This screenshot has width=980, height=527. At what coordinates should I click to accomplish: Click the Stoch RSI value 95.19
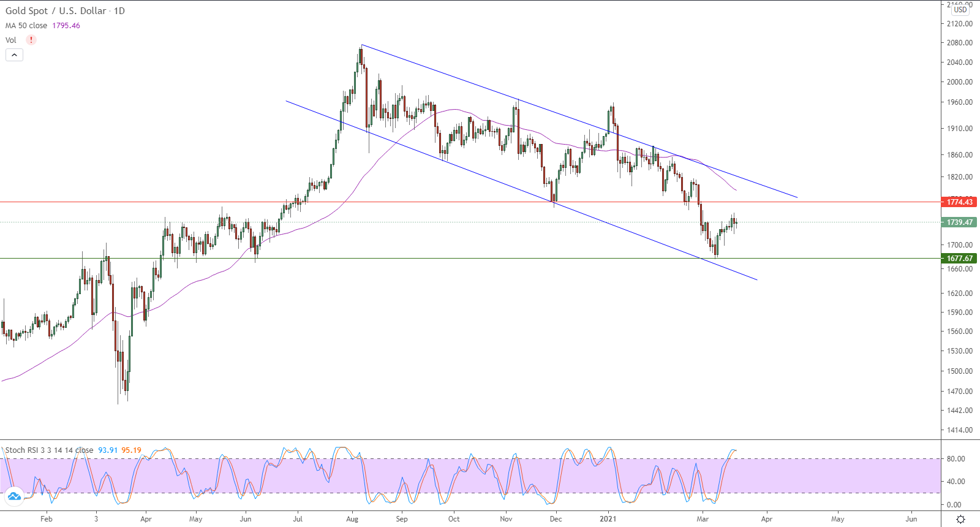point(131,450)
